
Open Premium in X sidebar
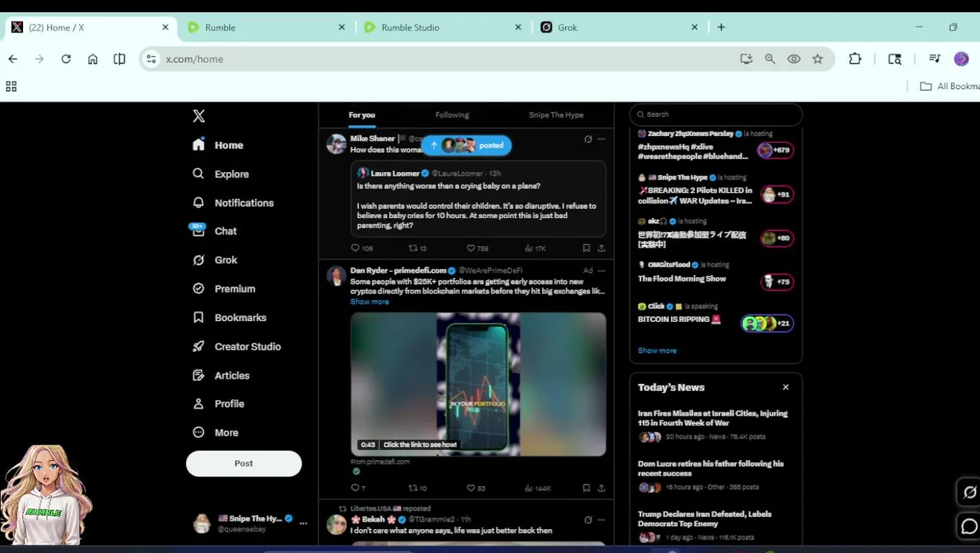pyautogui.click(x=224, y=289)
